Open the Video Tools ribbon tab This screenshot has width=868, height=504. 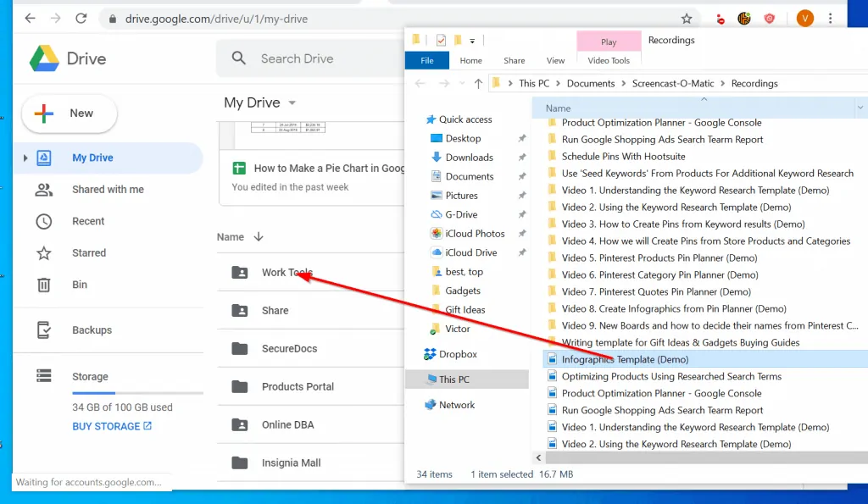pyautogui.click(x=609, y=60)
